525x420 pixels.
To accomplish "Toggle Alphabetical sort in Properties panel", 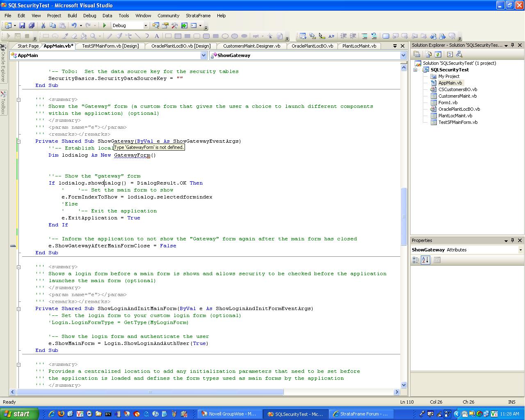I will [425, 260].
